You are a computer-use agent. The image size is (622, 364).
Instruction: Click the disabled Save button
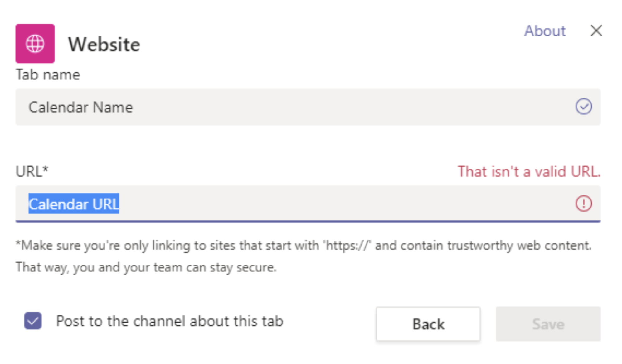pos(548,323)
